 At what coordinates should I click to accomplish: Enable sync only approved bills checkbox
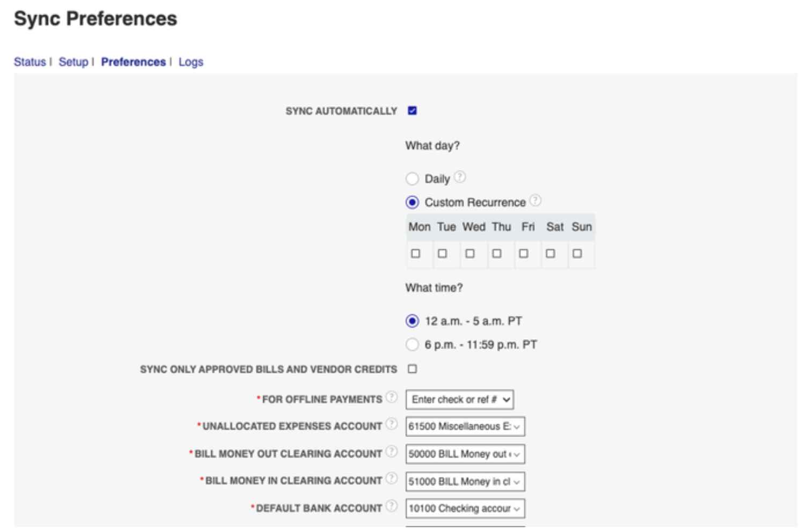(x=412, y=369)
